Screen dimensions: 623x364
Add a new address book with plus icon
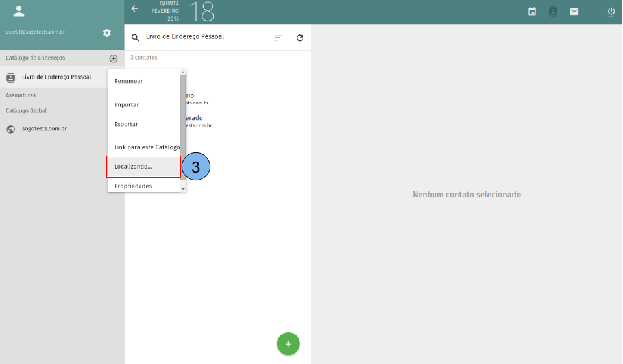(x=114, y=58)
